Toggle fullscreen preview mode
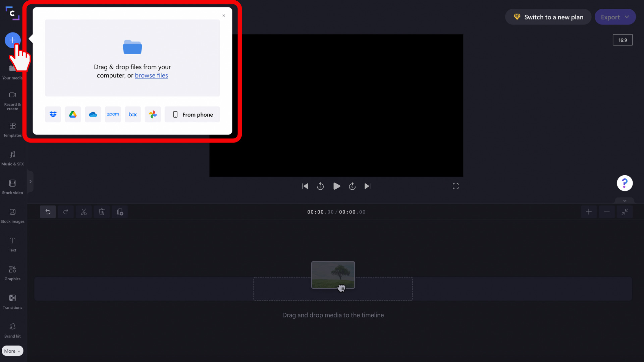The width and height of the screenshot is (644, 362). 455,186
